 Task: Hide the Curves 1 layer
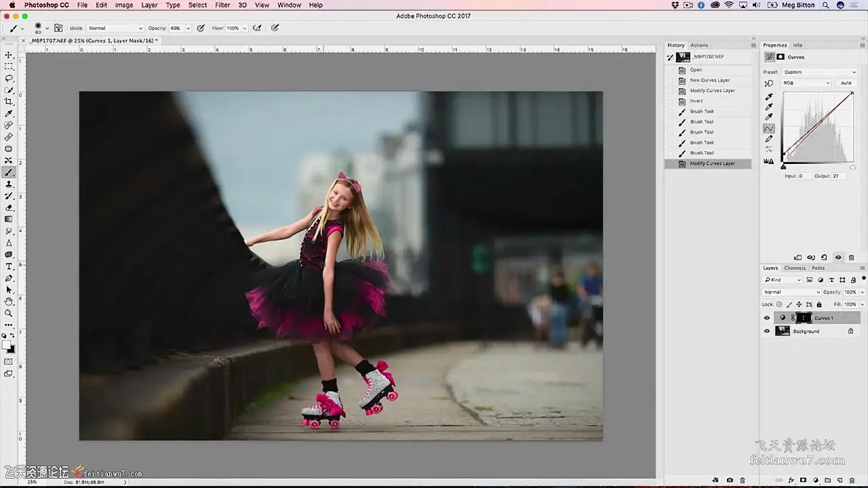[x=767, y=318]
